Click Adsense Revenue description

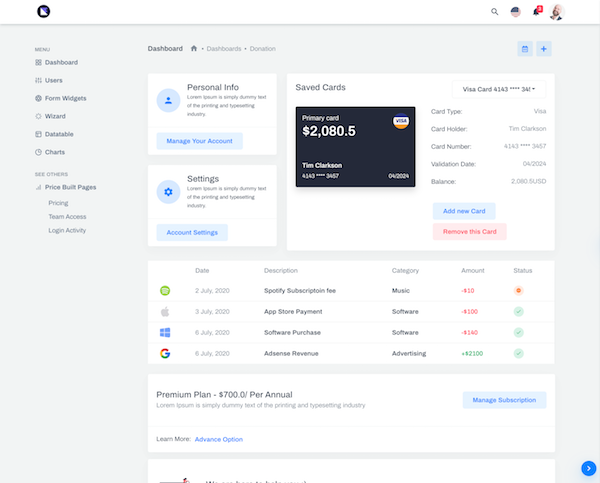(291, 354)
